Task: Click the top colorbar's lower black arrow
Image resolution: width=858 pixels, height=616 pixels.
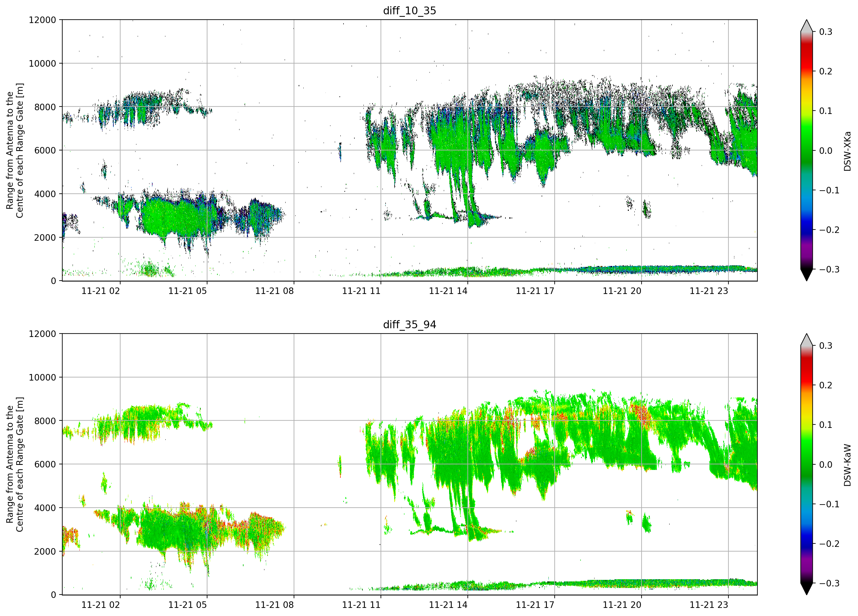Action: (807, 275)
